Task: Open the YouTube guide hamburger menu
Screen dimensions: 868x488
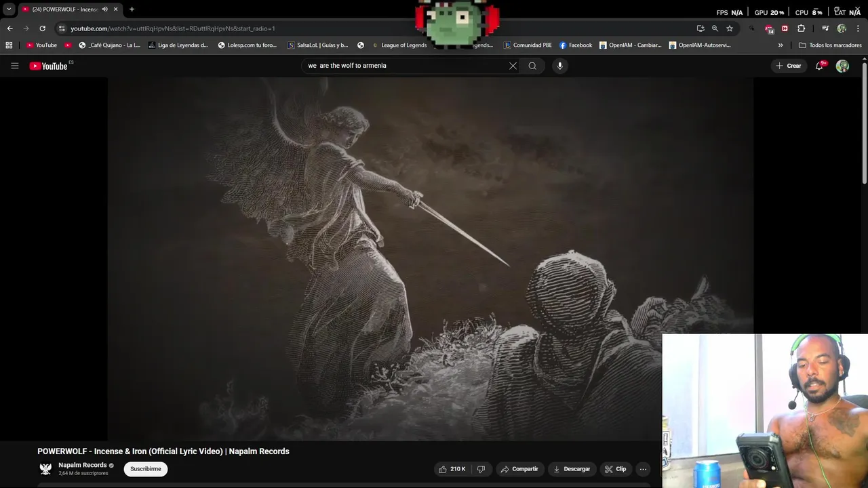Action: (14, 66)
